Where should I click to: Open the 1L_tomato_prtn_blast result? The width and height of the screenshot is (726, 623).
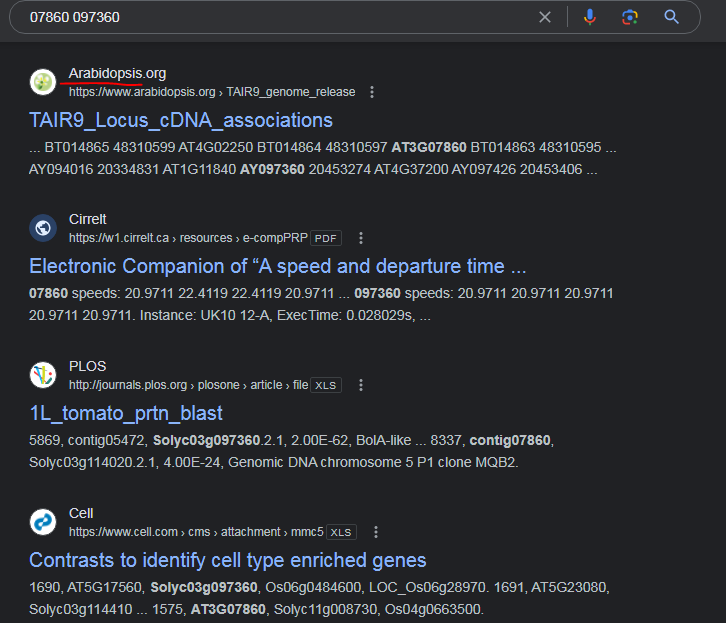pos(126,413)
